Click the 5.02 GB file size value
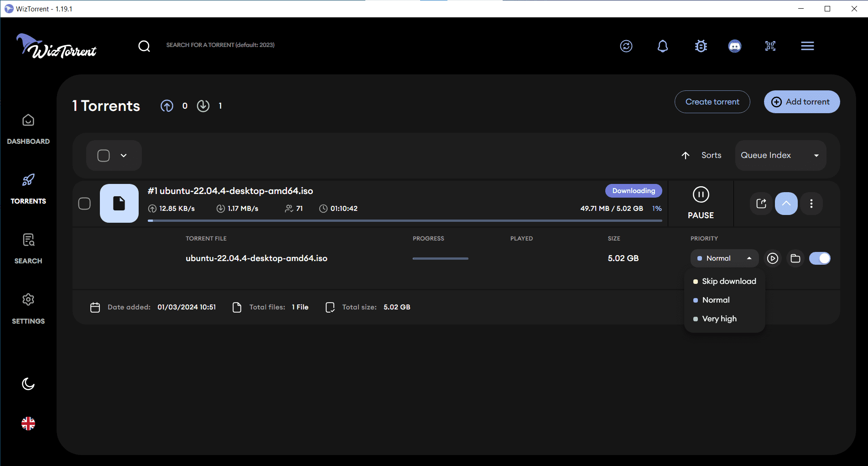This screenshot has height=466, width=868. [623, 258]
